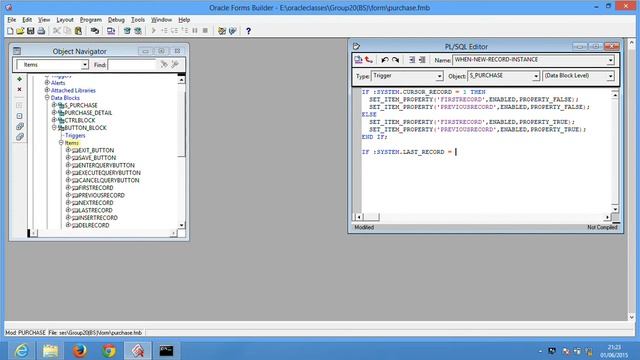Click the Compile PL/SQL icon in editor
Viewport: 640px width, 360px height.
(358, 60)
